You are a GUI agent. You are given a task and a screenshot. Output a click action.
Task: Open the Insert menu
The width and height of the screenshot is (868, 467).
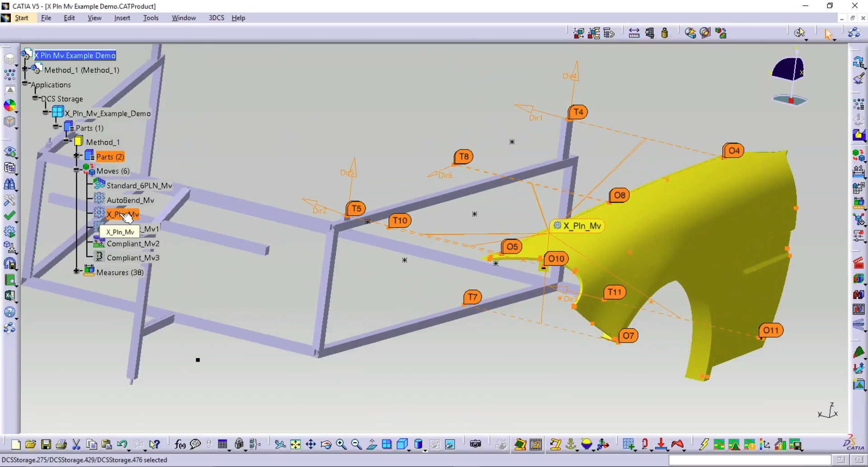[x=122, y=18]
